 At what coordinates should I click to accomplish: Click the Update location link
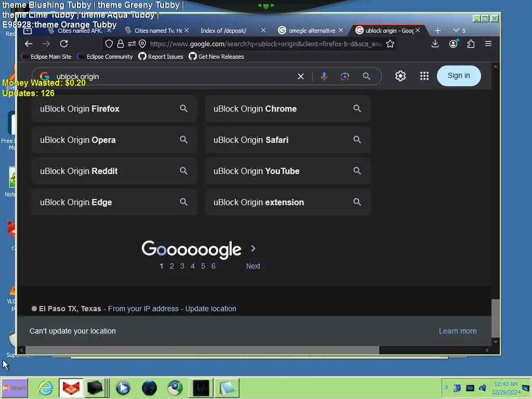pyautogui.click(x=211, y=309)
